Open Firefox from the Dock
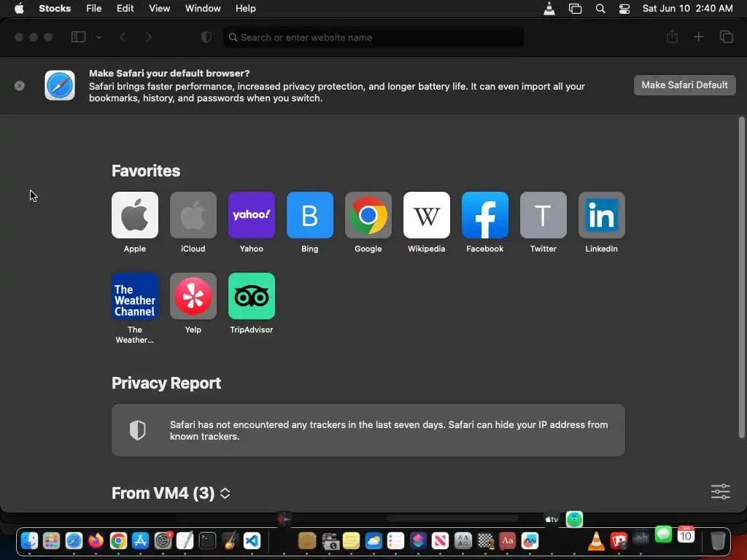This screenshot has width=747, height=560. tap(96, 541)
